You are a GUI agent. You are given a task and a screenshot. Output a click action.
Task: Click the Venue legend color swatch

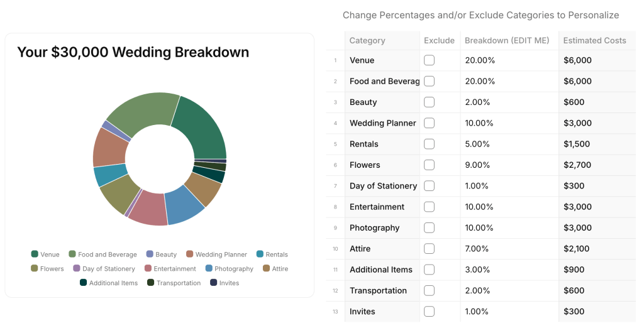35,254
